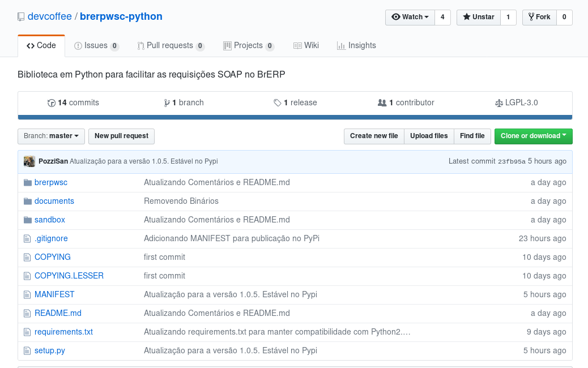Expand the Branch: master selector
This screenshot has width=588, height=368.
[51, 136]
